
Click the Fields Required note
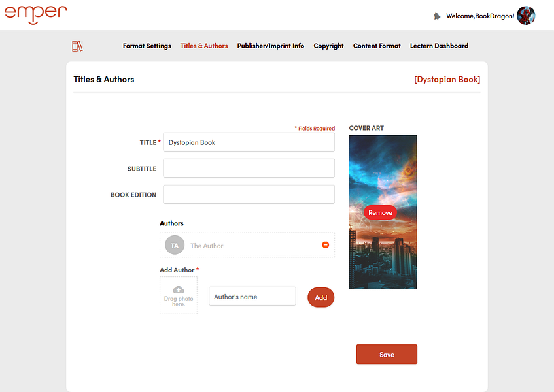[315, 129]
